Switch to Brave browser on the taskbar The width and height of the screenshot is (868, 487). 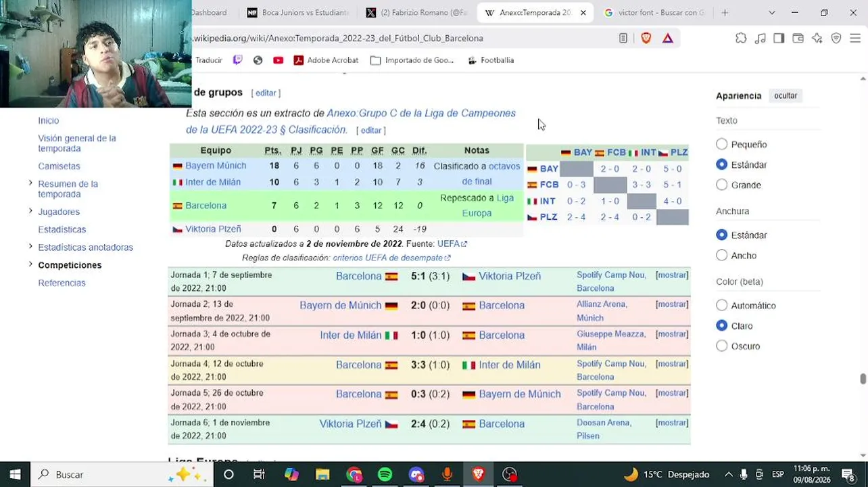pyautogui.click(x=478, y=474)
